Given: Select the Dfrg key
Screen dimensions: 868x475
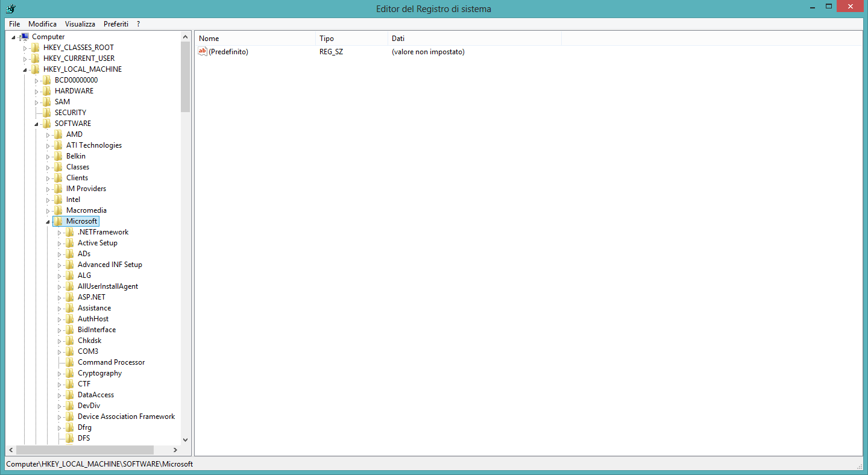Looking at the screenshot, I should (x=84, y=427).
